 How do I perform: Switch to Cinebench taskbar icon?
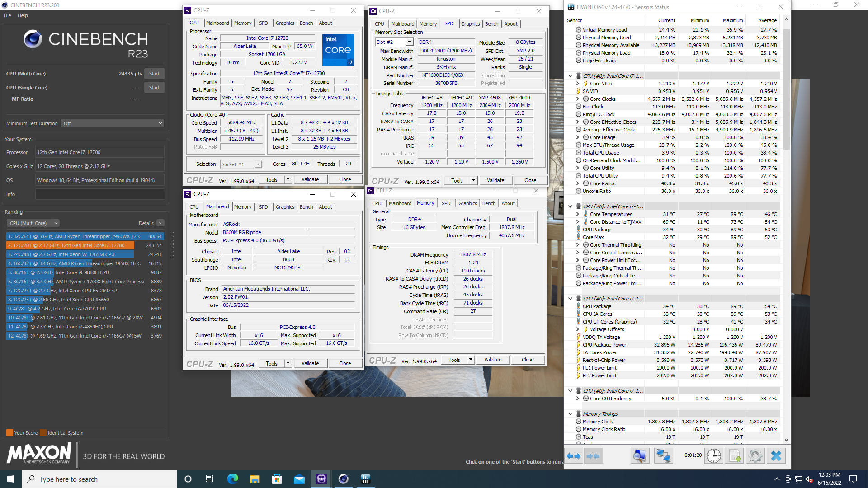click(x=344, y=479)
